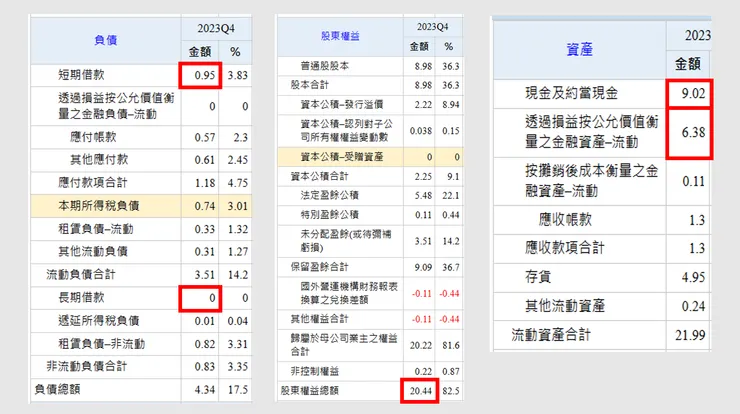Click the 應付款項合計 row label

tap(93, 183)
